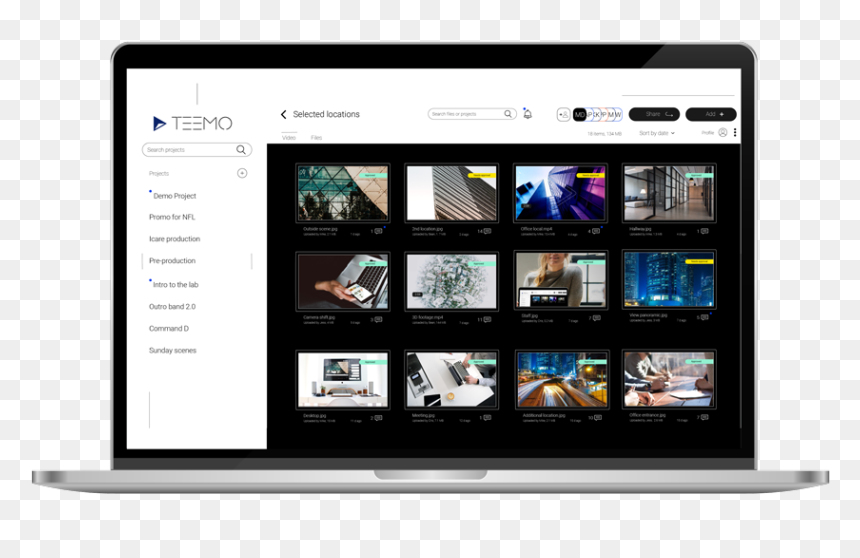Expand the Sort by date dropdown

(657, 133)
